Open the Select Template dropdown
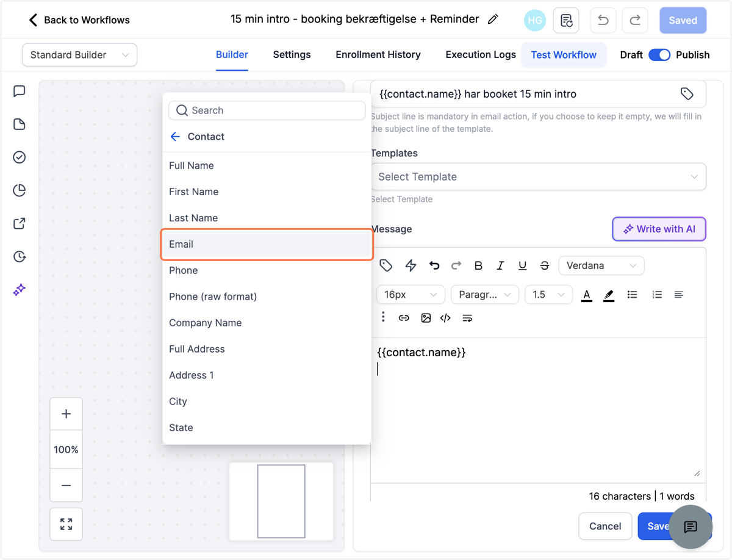The image size is (732, 560). (538, 177)
